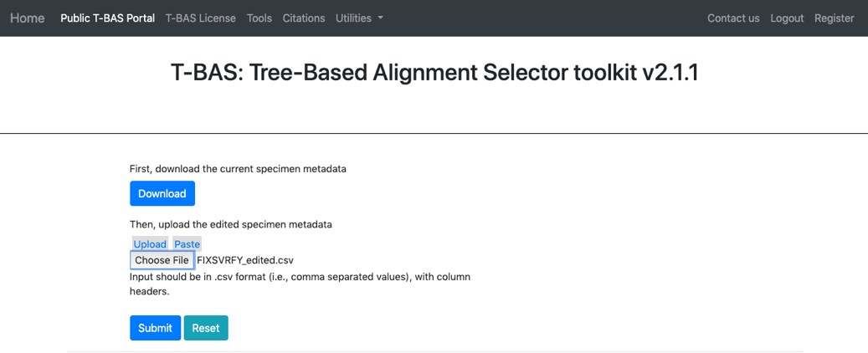Download the current specimen metadata
Screen dimensions: 868x353
coord(162,194)
